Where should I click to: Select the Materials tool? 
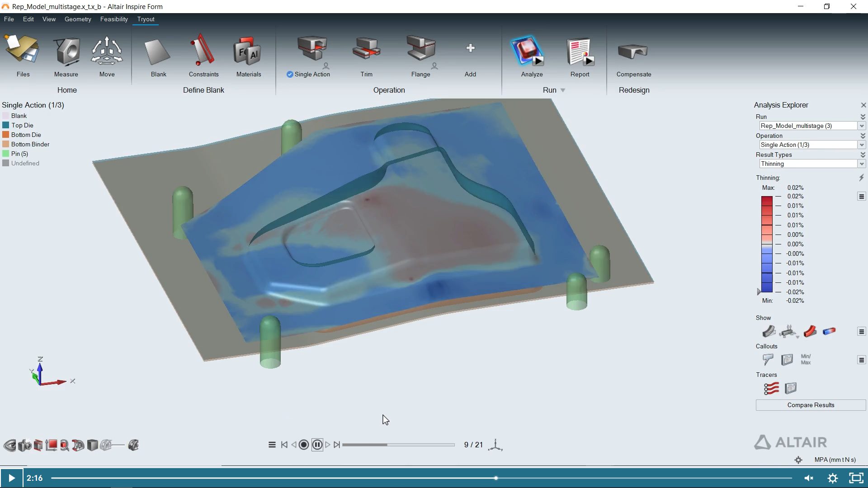point(248,54)
